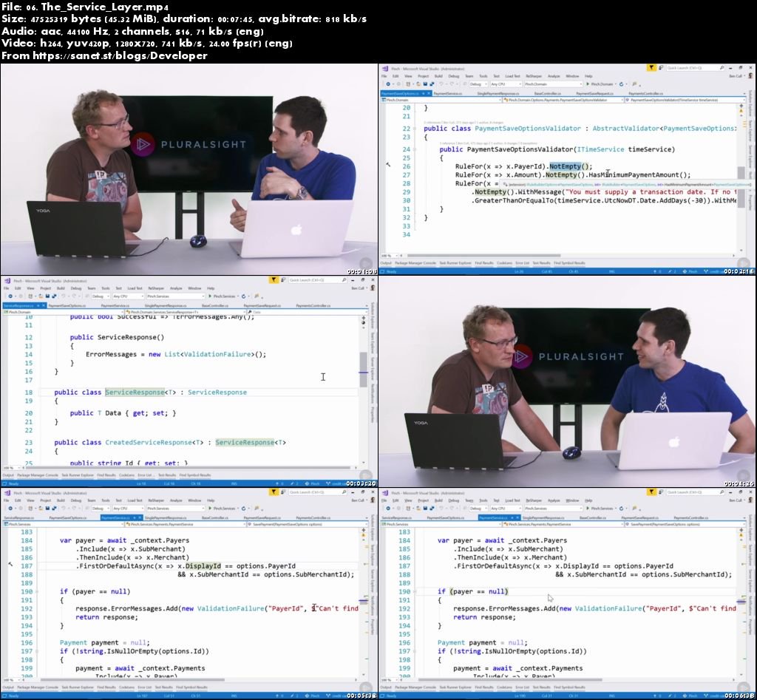Open the ReSharper menu in 02:14 frame
Viewport: 757px width, 700px height.
[x=534, y=76]
